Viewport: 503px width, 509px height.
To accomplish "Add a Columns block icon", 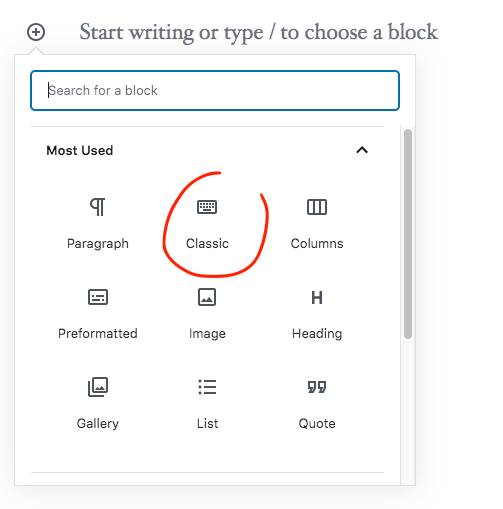I will pyautogui.click(x=317, y=207).
